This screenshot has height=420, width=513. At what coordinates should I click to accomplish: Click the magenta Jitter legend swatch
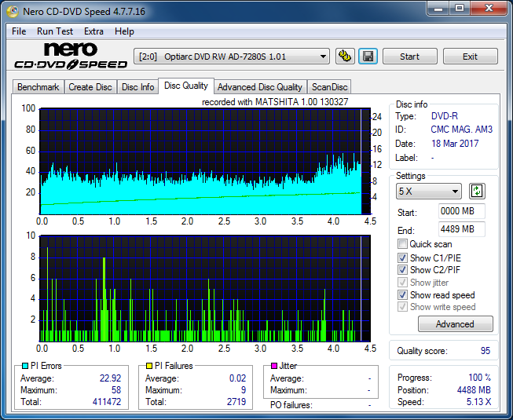274,366
